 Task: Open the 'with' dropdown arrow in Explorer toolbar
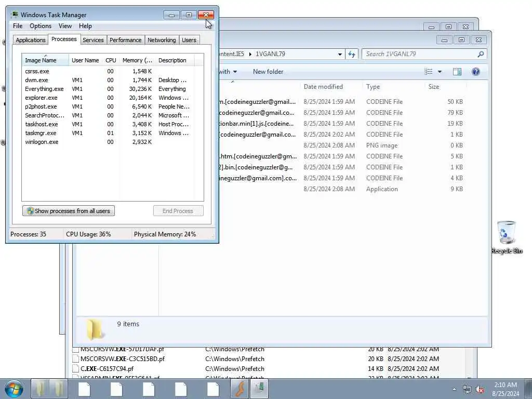coord(235,72)
